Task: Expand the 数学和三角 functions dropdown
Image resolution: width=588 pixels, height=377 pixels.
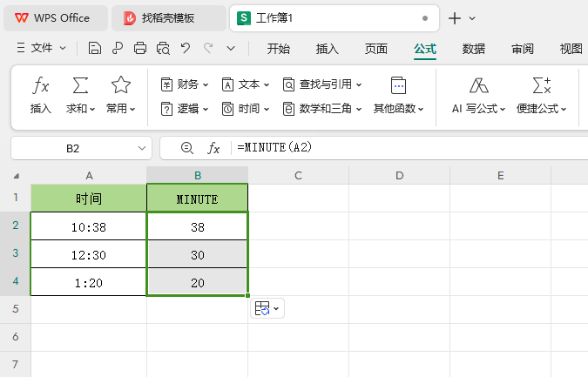Action: (321, 109)
